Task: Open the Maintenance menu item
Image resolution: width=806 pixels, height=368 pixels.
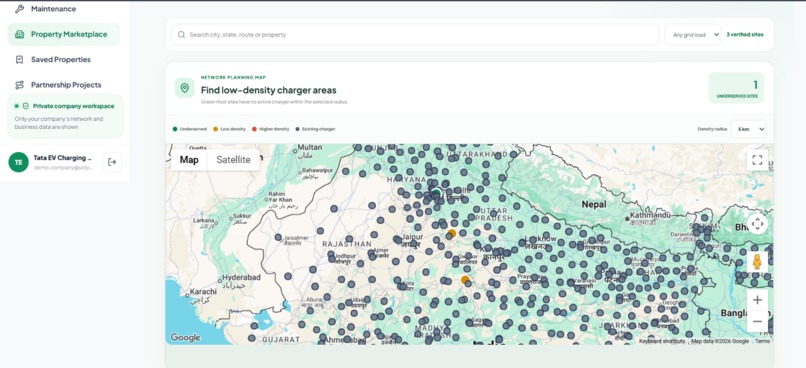Action: [53, 9]
